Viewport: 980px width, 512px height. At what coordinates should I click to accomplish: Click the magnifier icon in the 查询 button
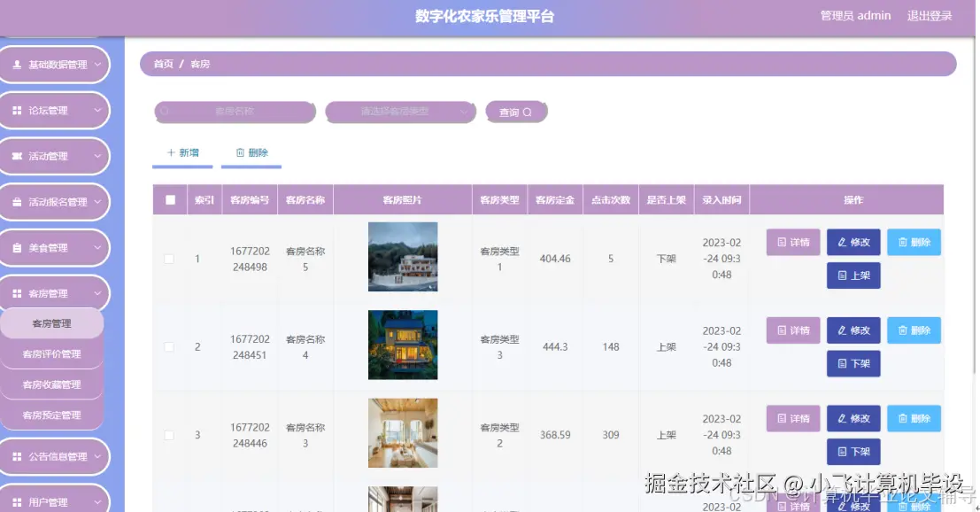[528, 112]
